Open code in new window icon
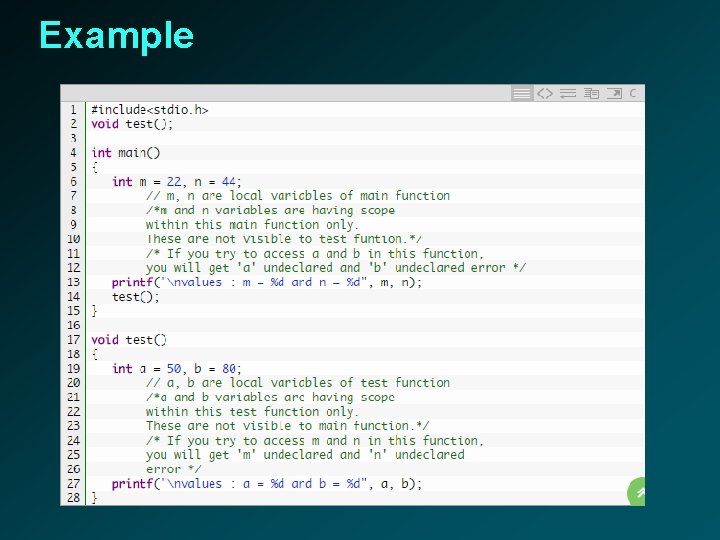 click(614, 94)
